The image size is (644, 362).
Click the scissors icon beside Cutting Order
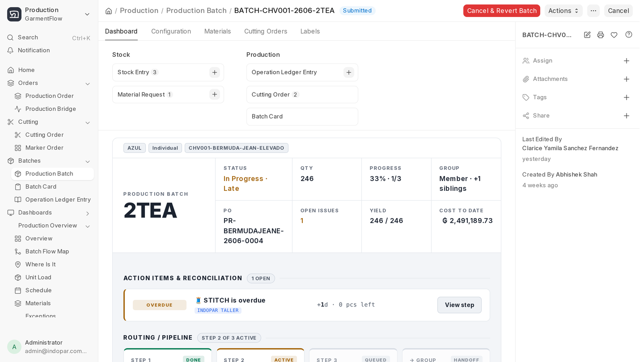[x=18, y=135]
